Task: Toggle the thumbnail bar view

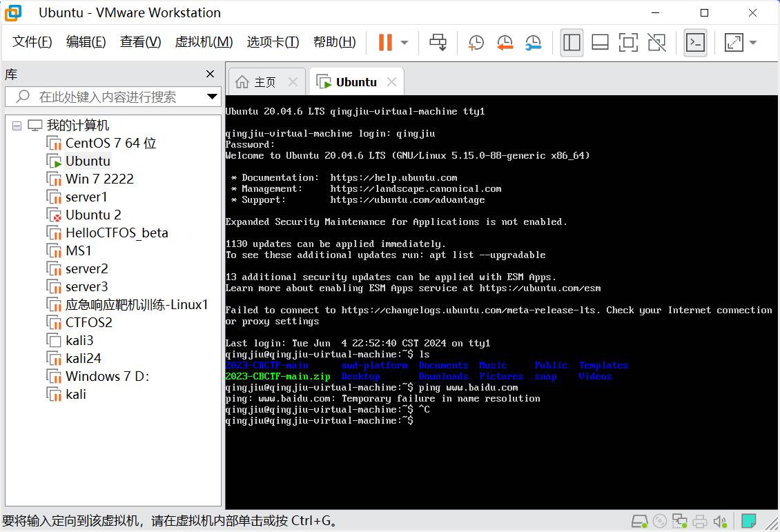Action: click(600, 43)
